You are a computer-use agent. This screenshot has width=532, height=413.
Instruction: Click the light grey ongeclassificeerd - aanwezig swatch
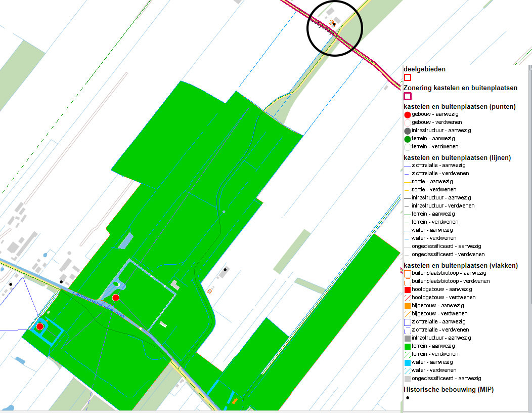(x=408, y=379)
